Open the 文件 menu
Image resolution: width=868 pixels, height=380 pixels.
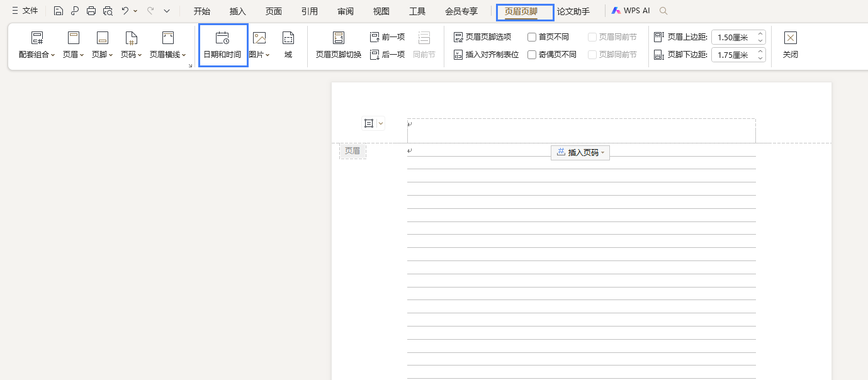coord(25,11)
